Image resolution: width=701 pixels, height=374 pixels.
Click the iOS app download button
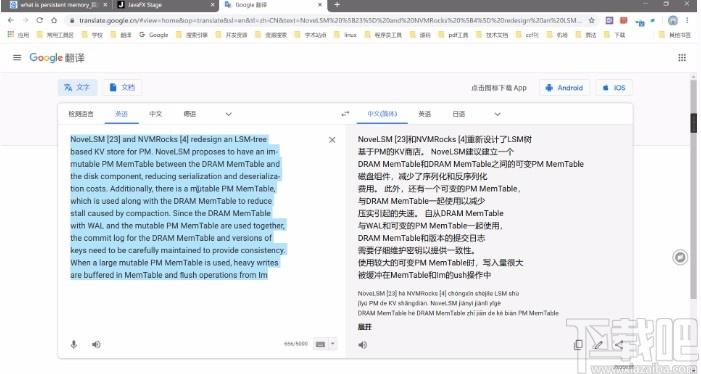[x=614, y=88]
